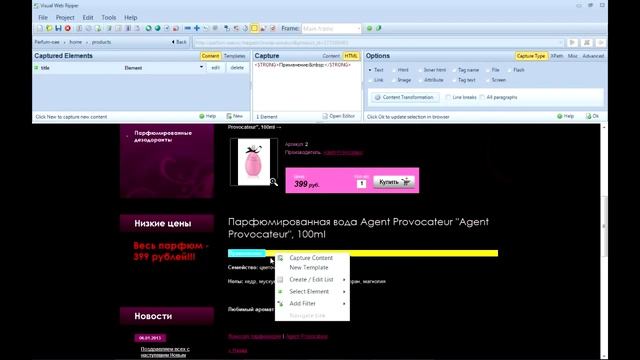
Task: Click the blue minus zoom icon
Action: [x=188, y=28]
